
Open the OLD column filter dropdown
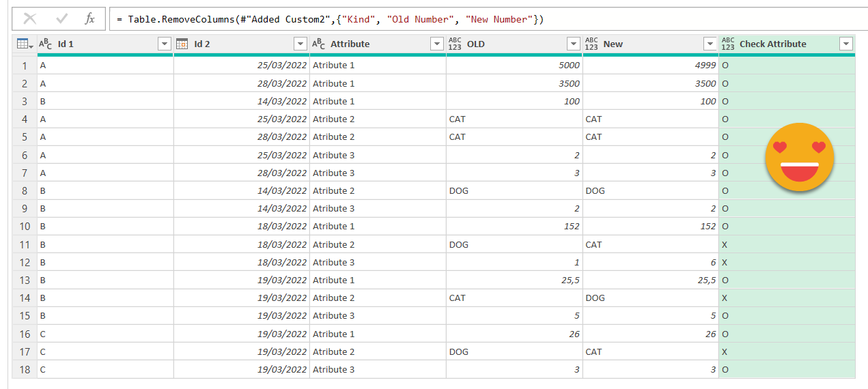(x=574, y=44)
